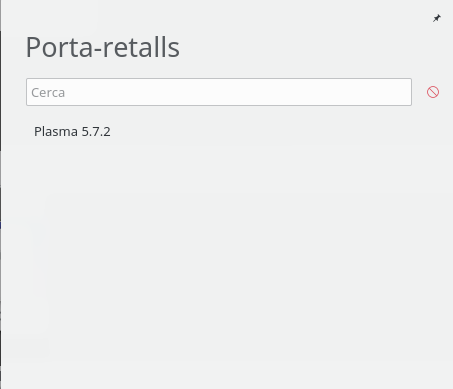The image size is (453, 389).
Task: Erase all history with the red icon
Action: 433,92
